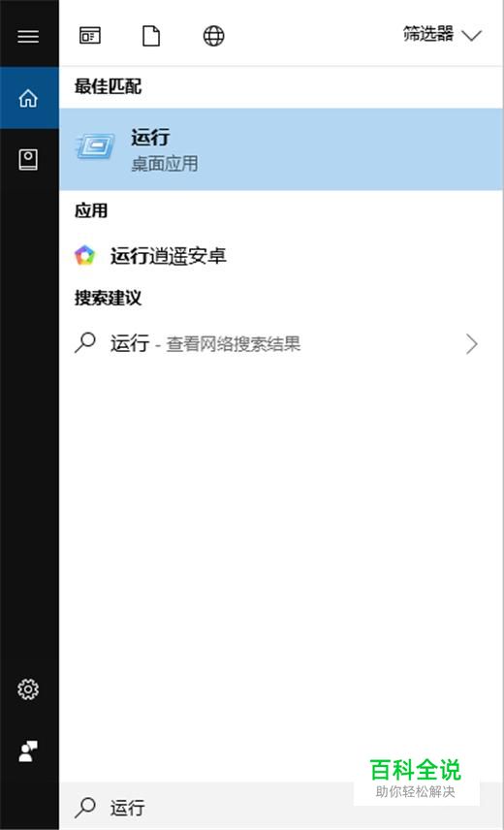Expand the 筛选器 filter dropdown
The width and height of the screenshot is (504, 830).
(x=442, y=34)
